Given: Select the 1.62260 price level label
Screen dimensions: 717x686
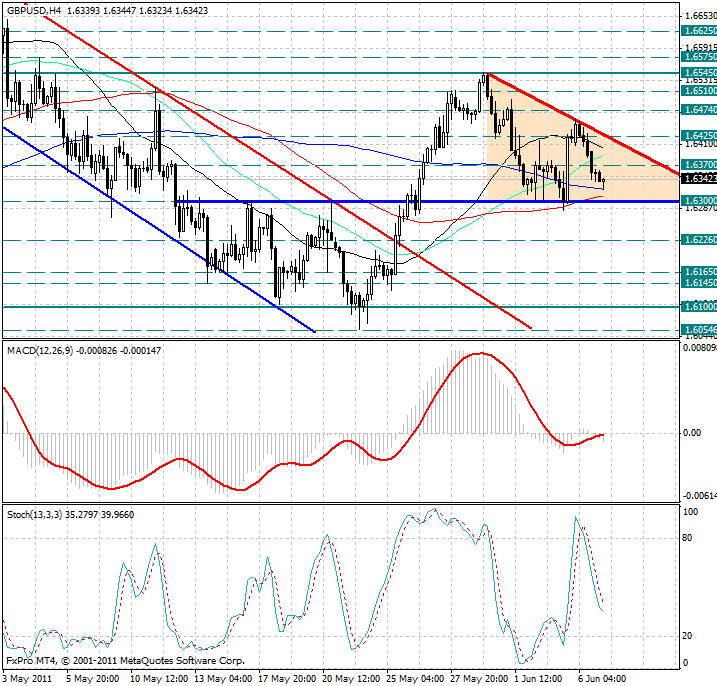Looking at the screenshot, I should click(699, 240).
